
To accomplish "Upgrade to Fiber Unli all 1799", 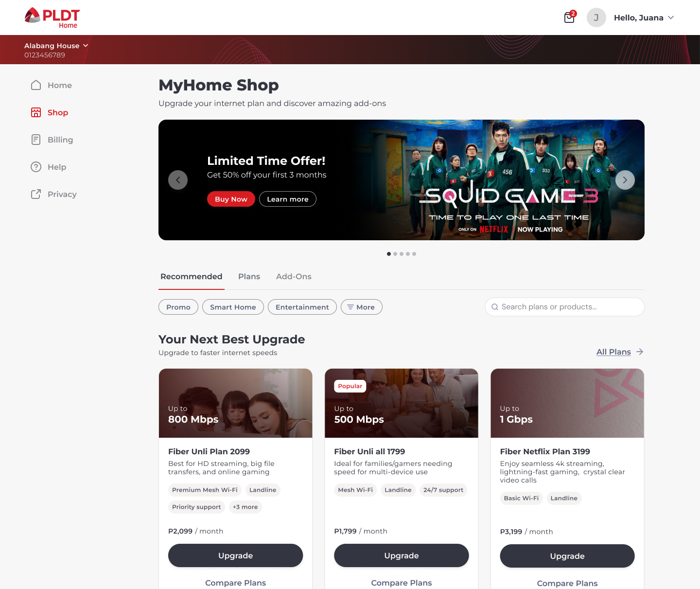I will [402, 555].
